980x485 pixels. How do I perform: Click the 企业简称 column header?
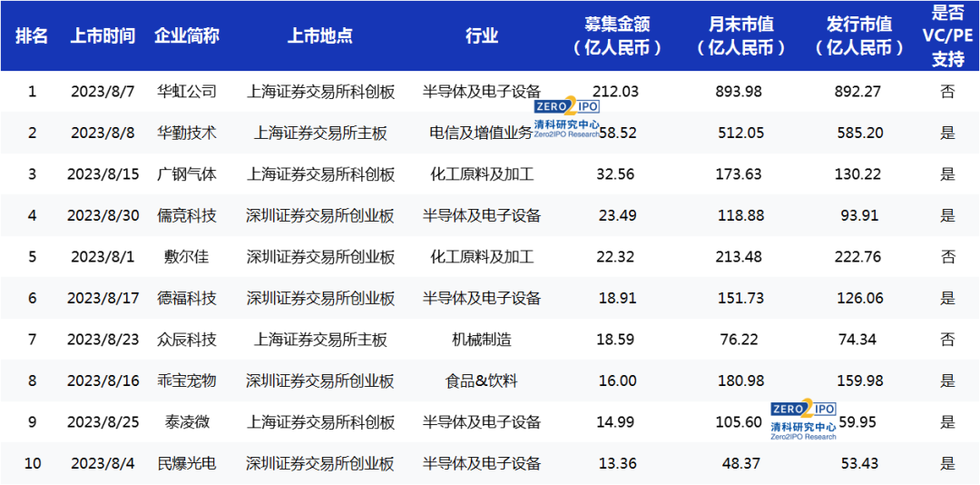point(187,35)
